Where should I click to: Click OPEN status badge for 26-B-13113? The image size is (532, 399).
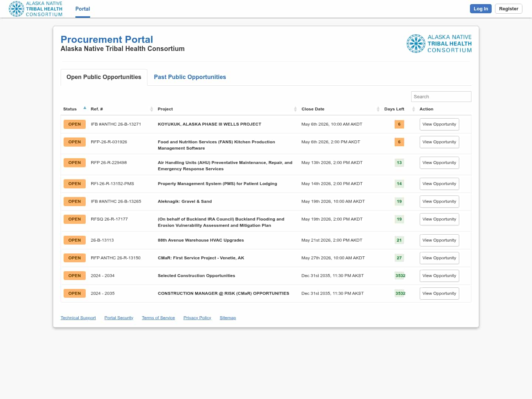tap(75, 240)
